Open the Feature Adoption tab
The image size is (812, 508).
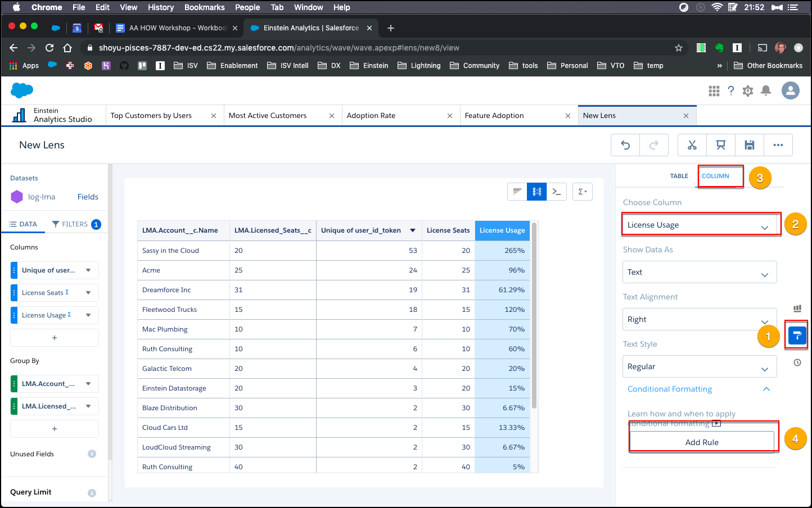[x=494, y=116]
